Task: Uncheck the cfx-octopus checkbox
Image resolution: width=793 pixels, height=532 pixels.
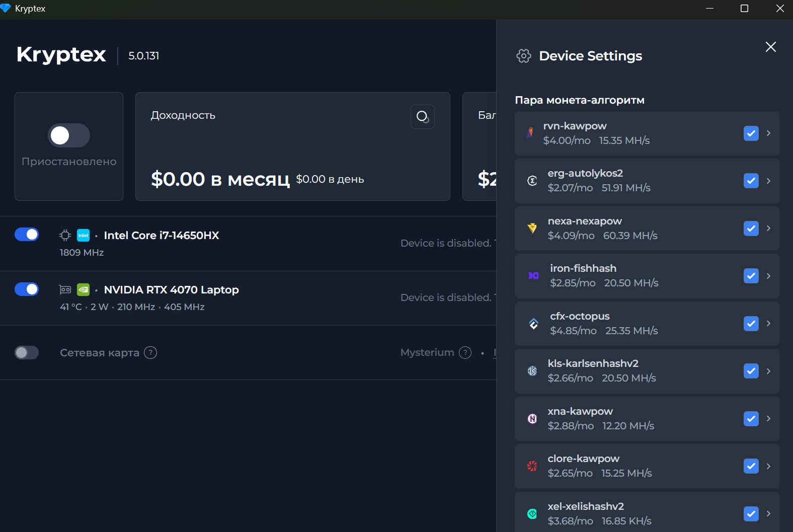Action: (751, 324)
